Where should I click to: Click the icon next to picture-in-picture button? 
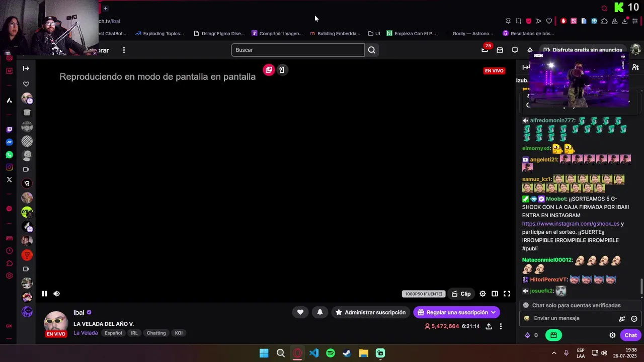[281, 70]
